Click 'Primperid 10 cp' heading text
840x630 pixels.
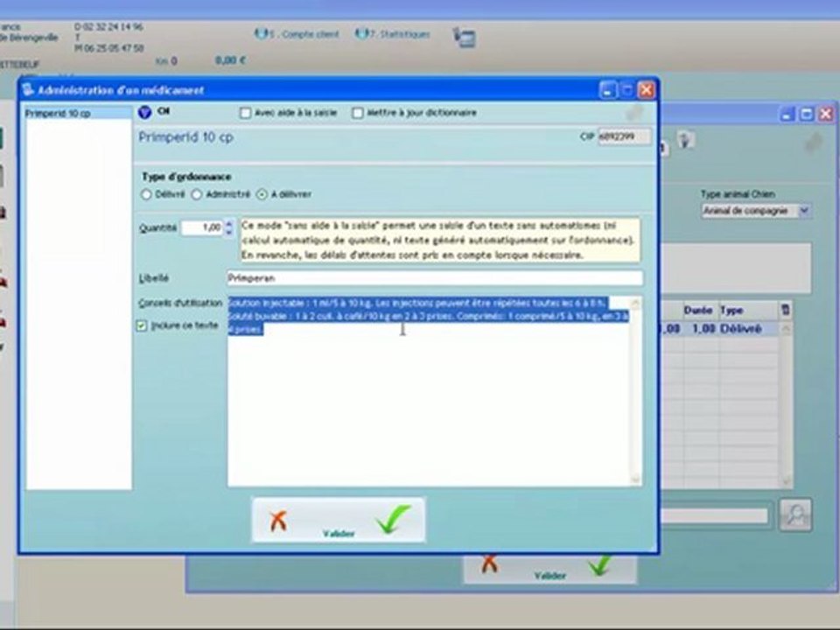[185, 137]
